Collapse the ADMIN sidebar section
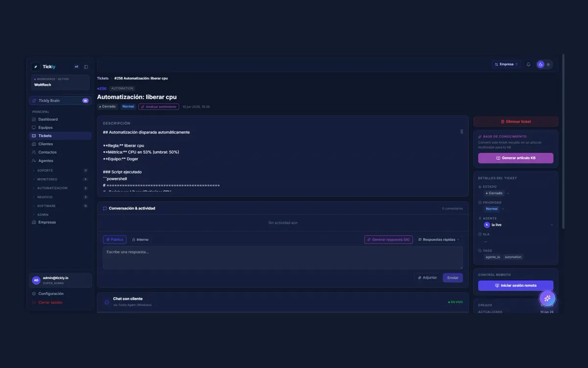 coord(60,214)
